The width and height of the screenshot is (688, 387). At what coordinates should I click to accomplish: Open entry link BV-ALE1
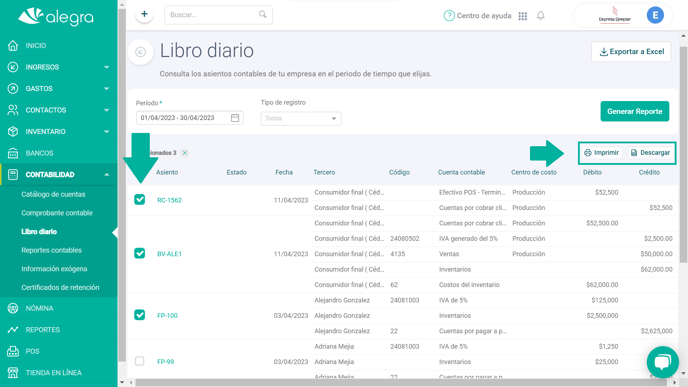point(169,254)
